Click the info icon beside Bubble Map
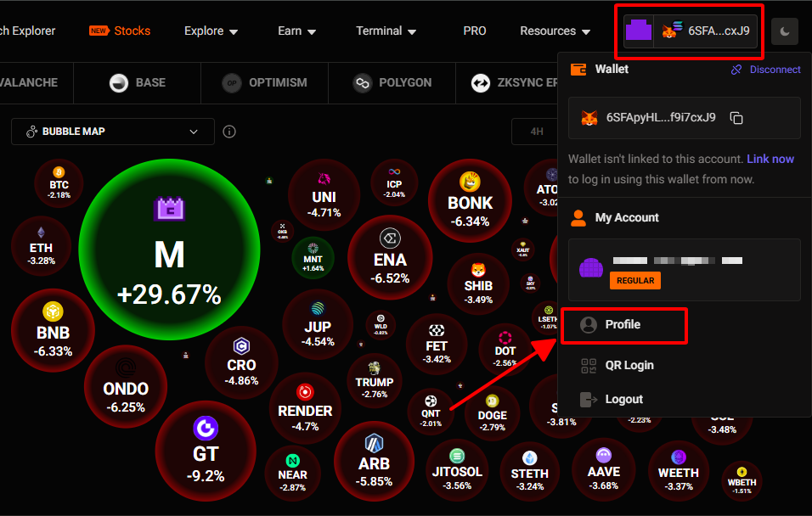The width and height of the screenshot is (812, 516). [229, 132]
